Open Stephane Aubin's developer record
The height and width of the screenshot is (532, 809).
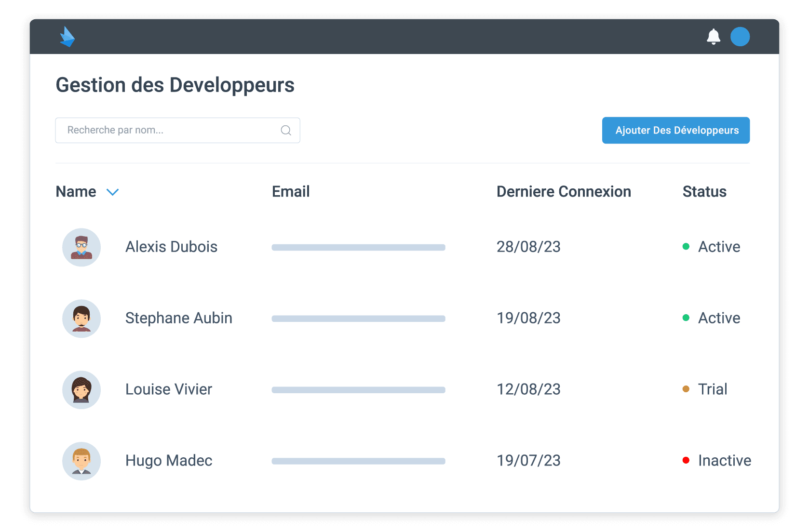coord(178,318)
